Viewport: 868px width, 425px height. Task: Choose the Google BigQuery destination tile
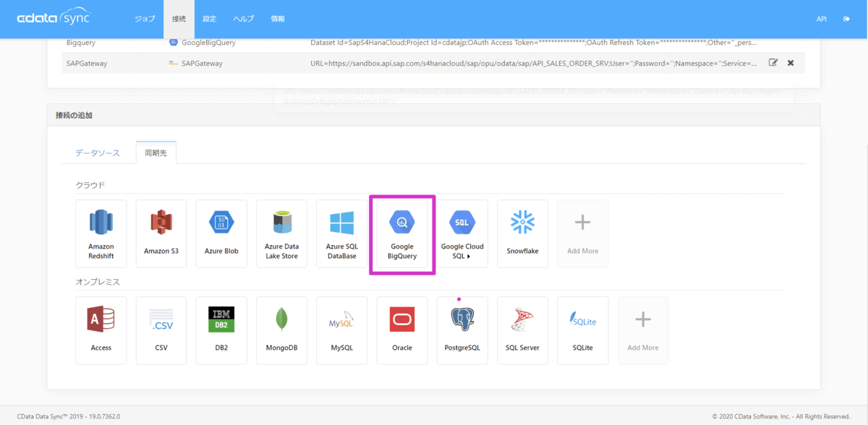click(x=402, y=233)
